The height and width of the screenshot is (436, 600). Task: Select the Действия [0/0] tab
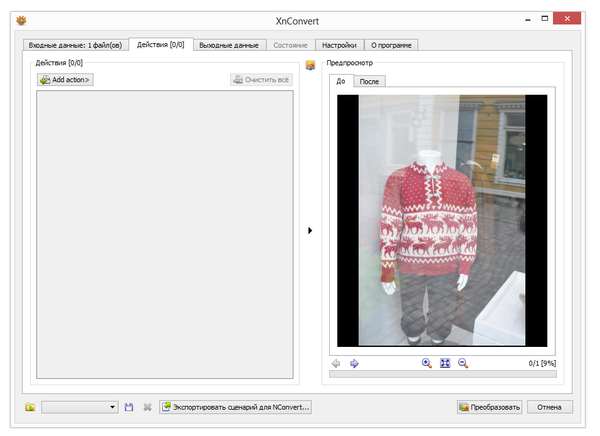pos(161,44)
